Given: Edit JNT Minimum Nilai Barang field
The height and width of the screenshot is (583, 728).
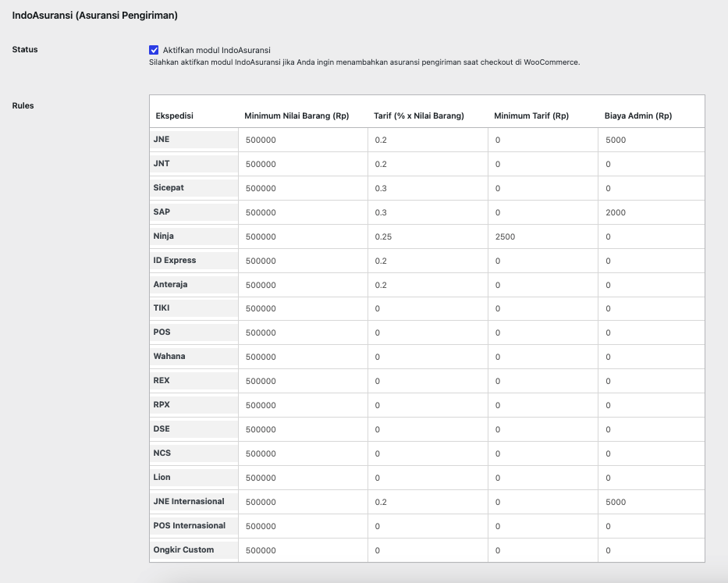Looking at the screenshot, I should 304,164.
